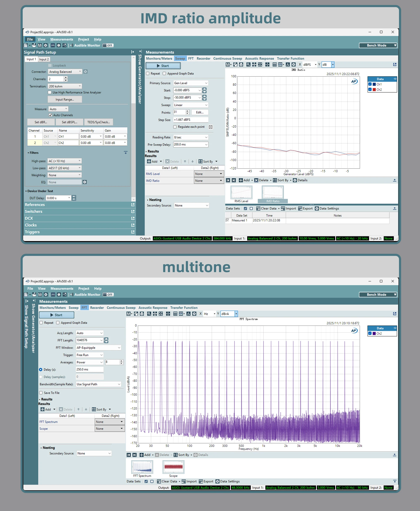Click the Input Range... button
The image size is (420, 511).
[65, 99]
